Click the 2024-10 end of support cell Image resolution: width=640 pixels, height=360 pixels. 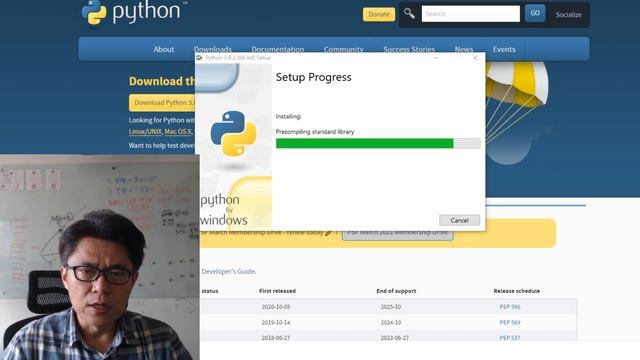point(391,322)
